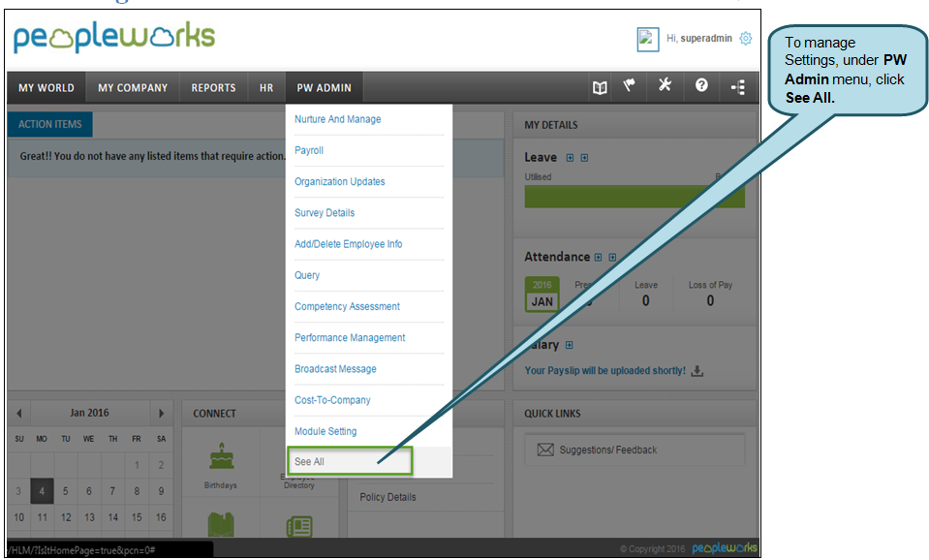The height and width of the screenshot is (560, 929).
Task: Open the Birthdays cake icon
Action: [x=222, y=456]
